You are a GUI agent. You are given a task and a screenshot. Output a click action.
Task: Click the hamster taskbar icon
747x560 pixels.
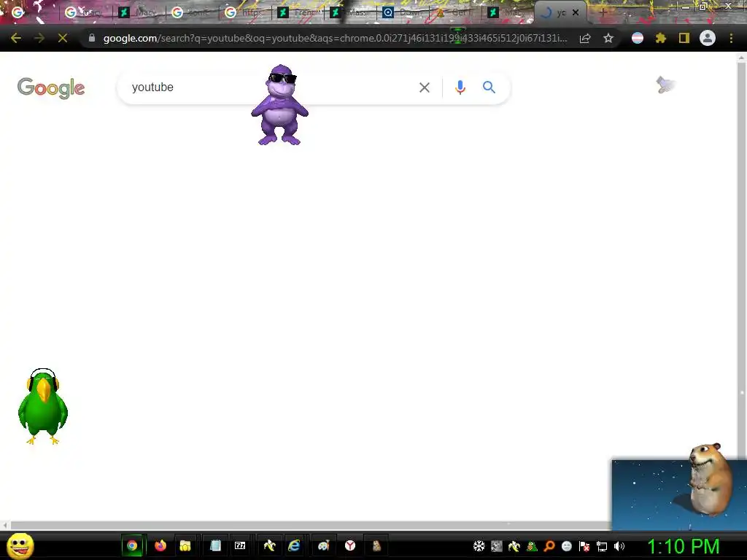click(x=376, y=545)
